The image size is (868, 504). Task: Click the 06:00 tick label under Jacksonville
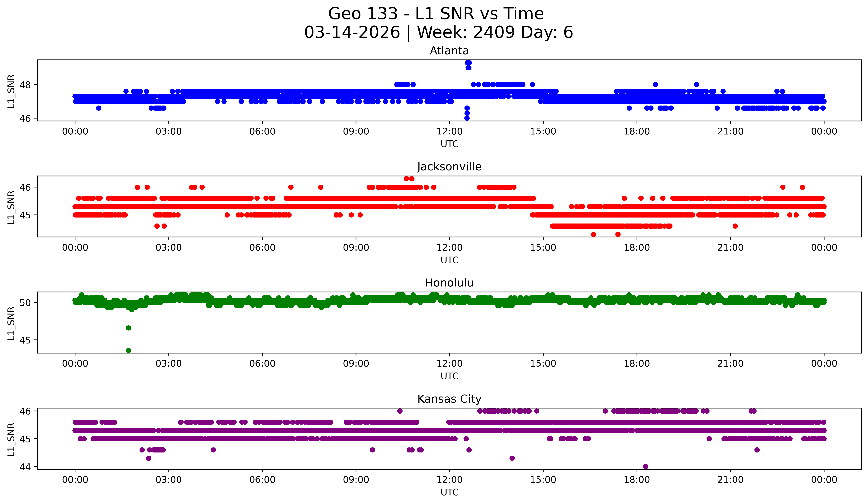coord(262,248)
